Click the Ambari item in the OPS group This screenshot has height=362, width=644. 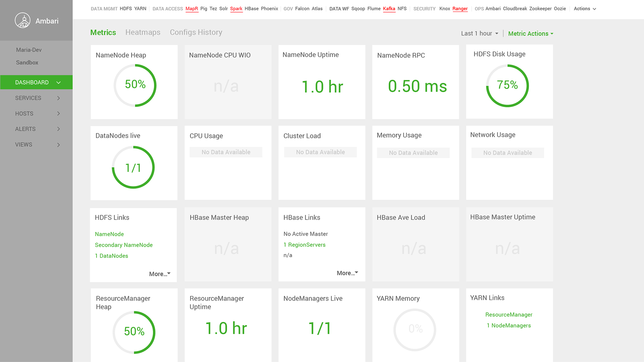493,9
